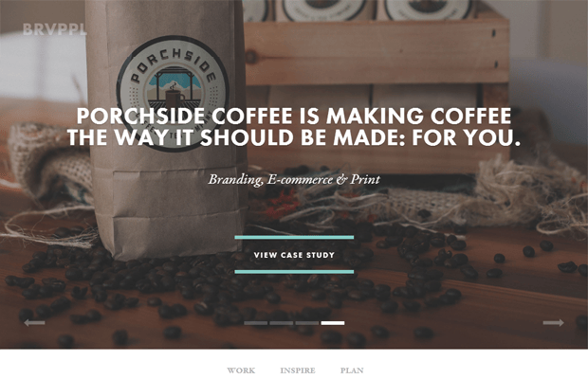Click the active white slide indicator
This screenshot has height=379, width=588.
pyautogui.click(x=333, y=323)
